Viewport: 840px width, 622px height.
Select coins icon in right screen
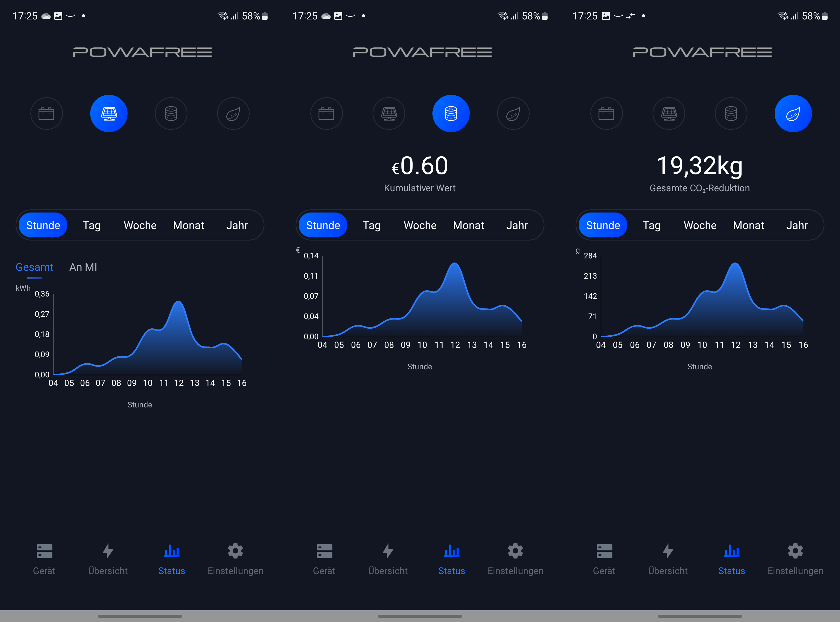click(731, 113)
